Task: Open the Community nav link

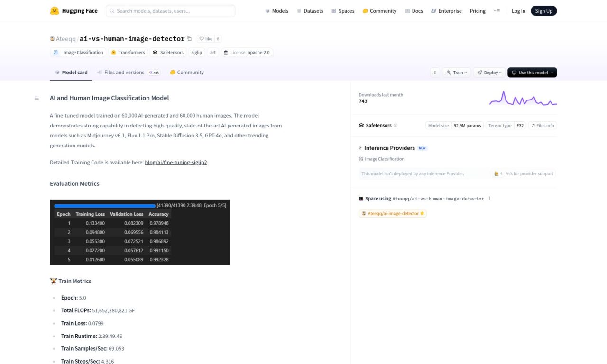Action: (x=379, y=11)
